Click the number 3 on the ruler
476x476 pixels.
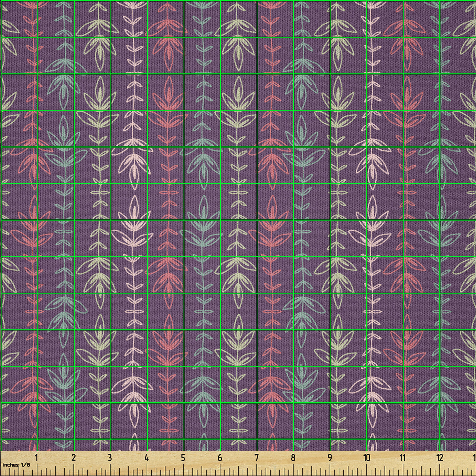(x=110, y=458)
